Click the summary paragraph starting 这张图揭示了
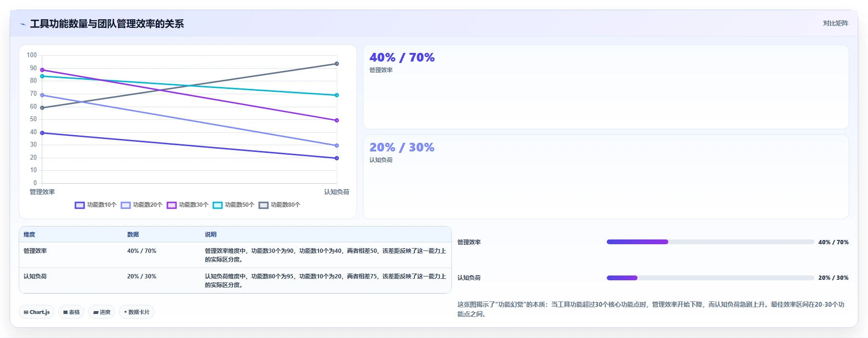Viewport: 868px width, 338px height. pyautogui.click(x=651, y=309)
